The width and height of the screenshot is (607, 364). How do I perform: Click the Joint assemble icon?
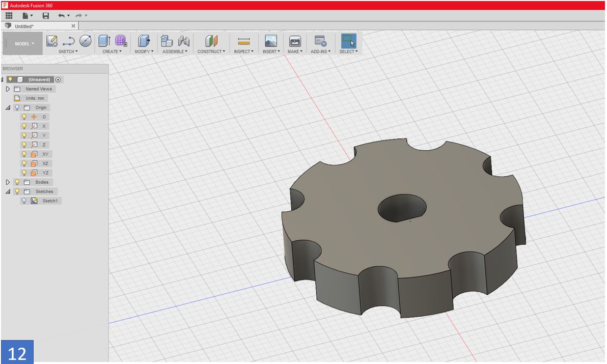pyautogui.click(x=183, y=41)
